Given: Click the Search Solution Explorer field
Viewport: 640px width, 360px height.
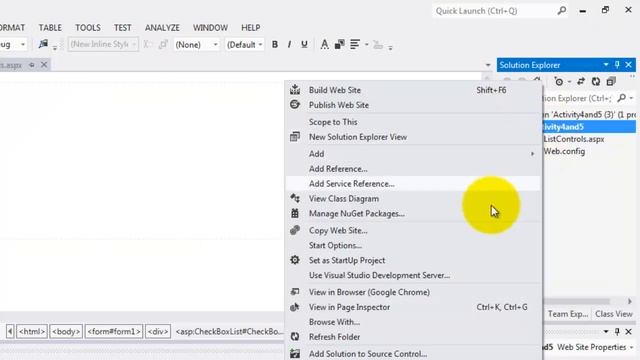Looking at the screenshot, I should coord(579,98).
